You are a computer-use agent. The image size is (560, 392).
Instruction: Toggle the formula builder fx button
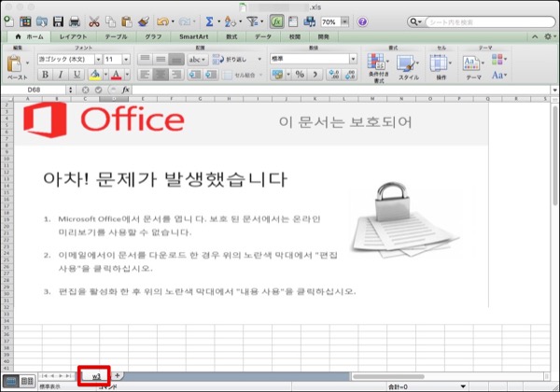tap(276, 21)
